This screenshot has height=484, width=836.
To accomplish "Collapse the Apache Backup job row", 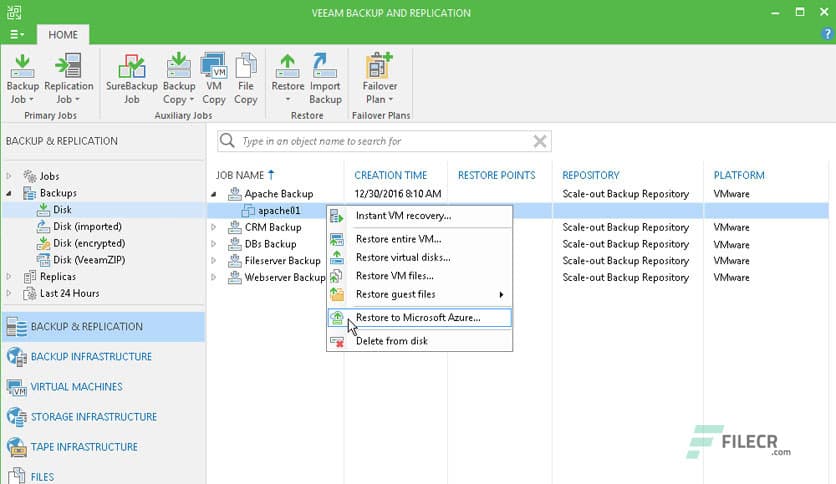I will 214,194.
